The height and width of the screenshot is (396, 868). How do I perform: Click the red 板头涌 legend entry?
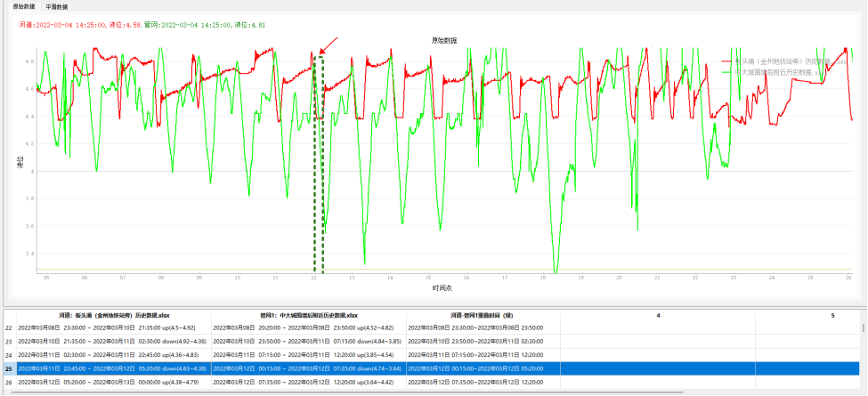point(783,61)
